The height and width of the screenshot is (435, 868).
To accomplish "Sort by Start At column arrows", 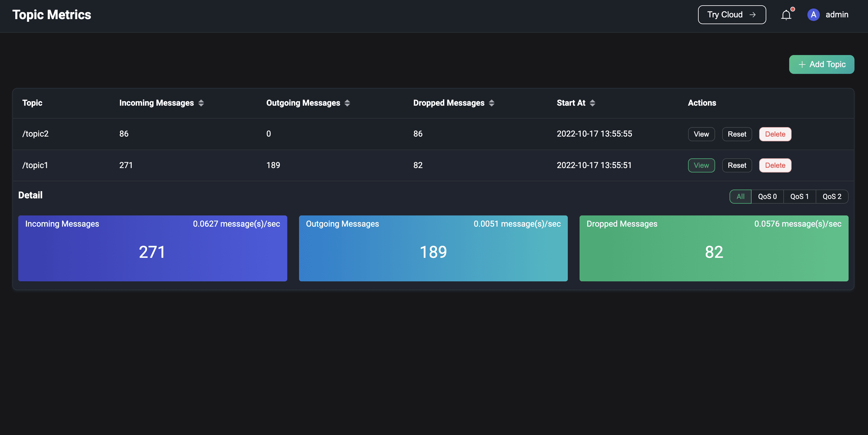I will [x=592, y=103].
